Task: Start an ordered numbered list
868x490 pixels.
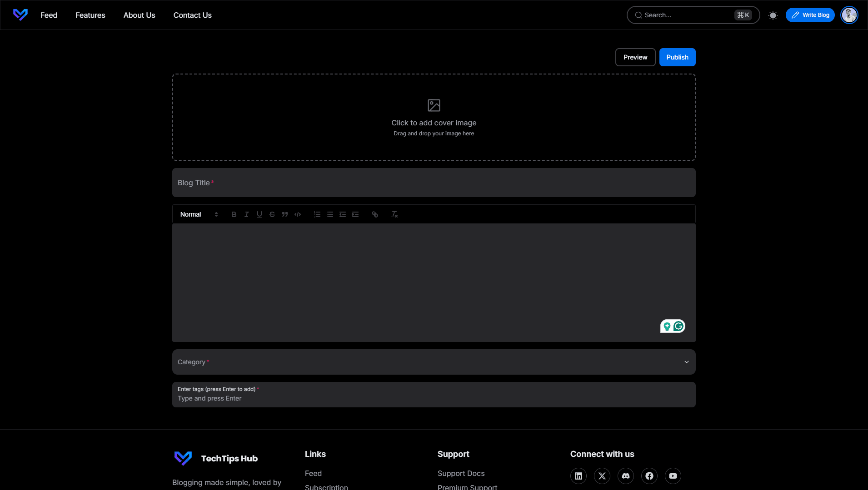Action: [317, 214]
